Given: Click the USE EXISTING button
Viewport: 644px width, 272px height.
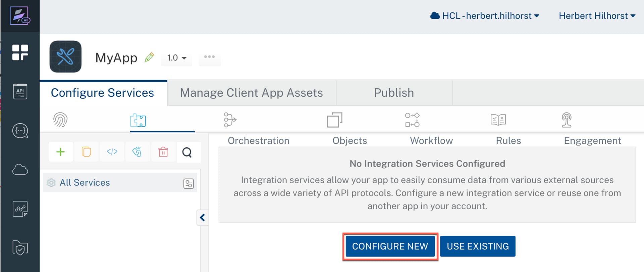Looking at the screenshot, I should (x=477, y=246).
